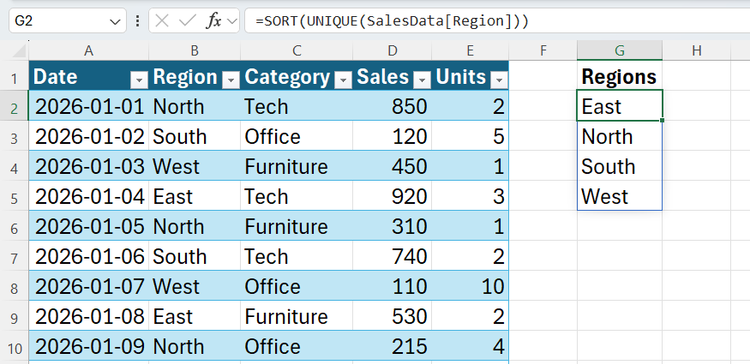
Task: Click the Sales value 920
Action: pyautogui.click(x=392, y=196)
